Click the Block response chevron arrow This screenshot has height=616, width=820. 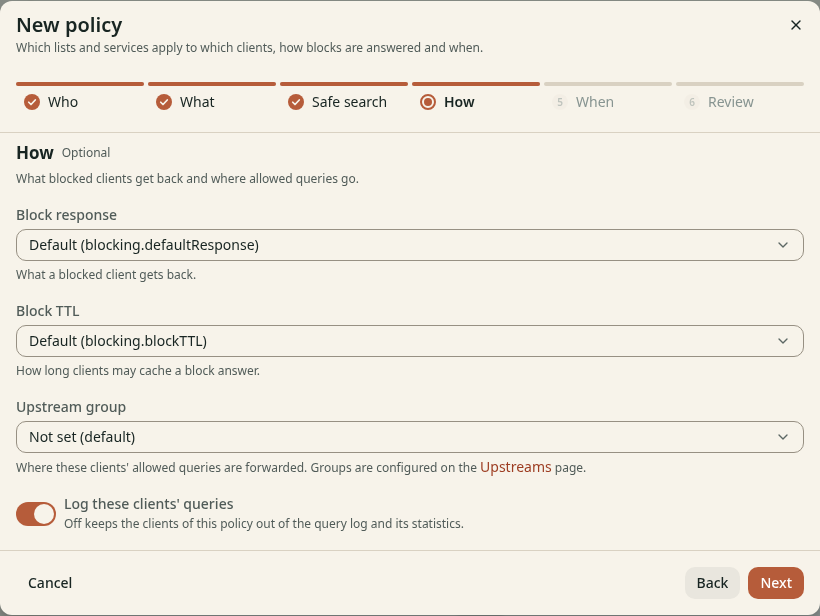[x=783, y=245]
